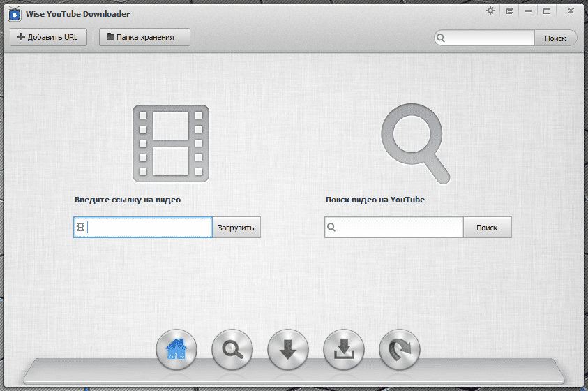Click Поиск button beside YouTube search field
Viewport: 588px width, 391px height.
point(487,228)
